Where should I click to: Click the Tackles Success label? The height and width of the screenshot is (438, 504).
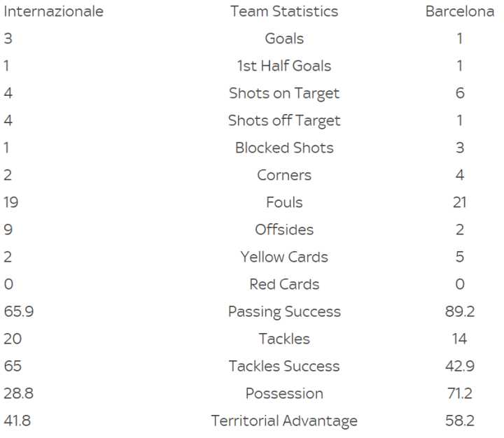coord(284,367)
